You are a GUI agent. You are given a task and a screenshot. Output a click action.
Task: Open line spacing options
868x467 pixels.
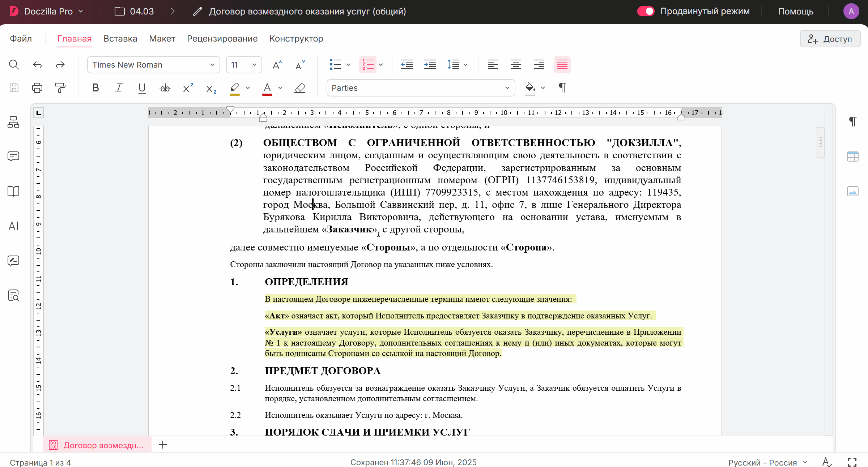tap(457, 65)
